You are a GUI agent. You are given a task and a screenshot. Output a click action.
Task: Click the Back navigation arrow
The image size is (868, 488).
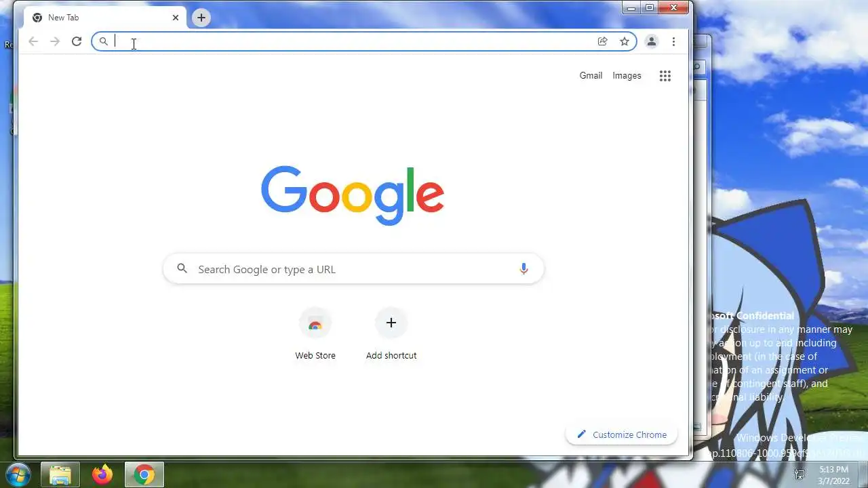(x=33, y=41)
